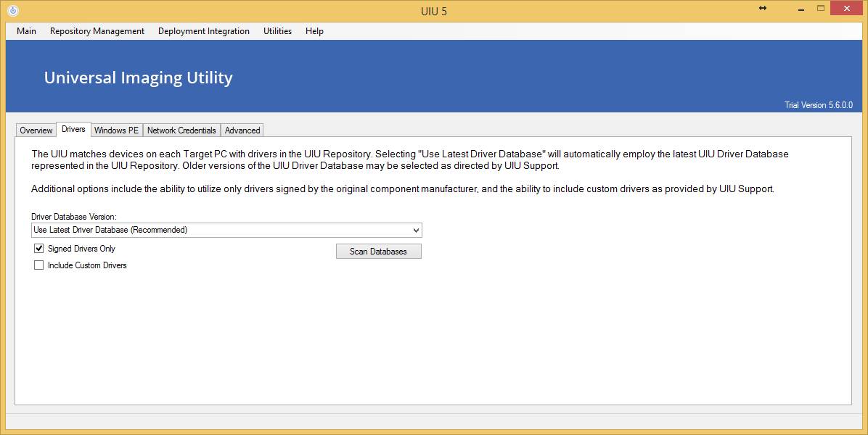Click the double-arrow icon in title bar
The width and height of the screenshot is (868, 435).
coord(763,8)
